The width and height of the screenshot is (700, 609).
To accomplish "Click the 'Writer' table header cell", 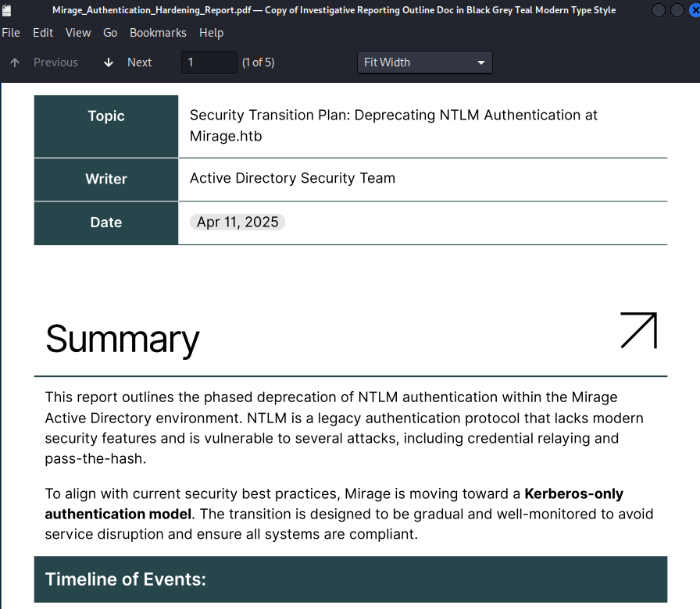I will coord(106,180).
